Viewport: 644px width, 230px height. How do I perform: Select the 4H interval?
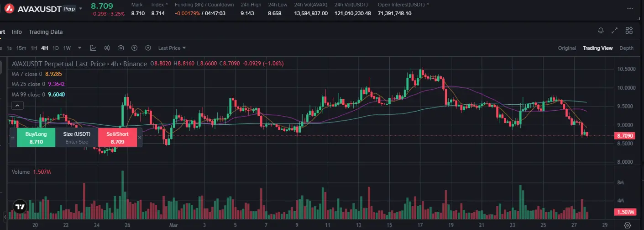pos(44,48)
